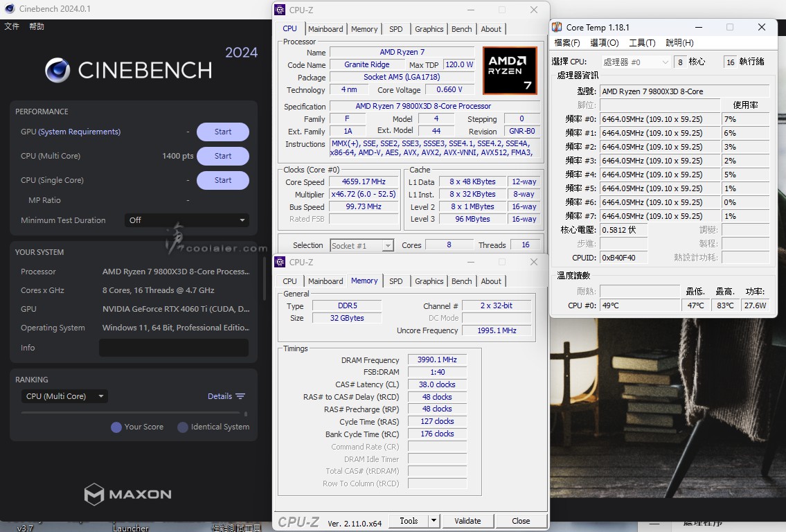Click the 1995.1 MHz uncore frequency value
This screenshot has width=786, height=532.
click(497, 330)
